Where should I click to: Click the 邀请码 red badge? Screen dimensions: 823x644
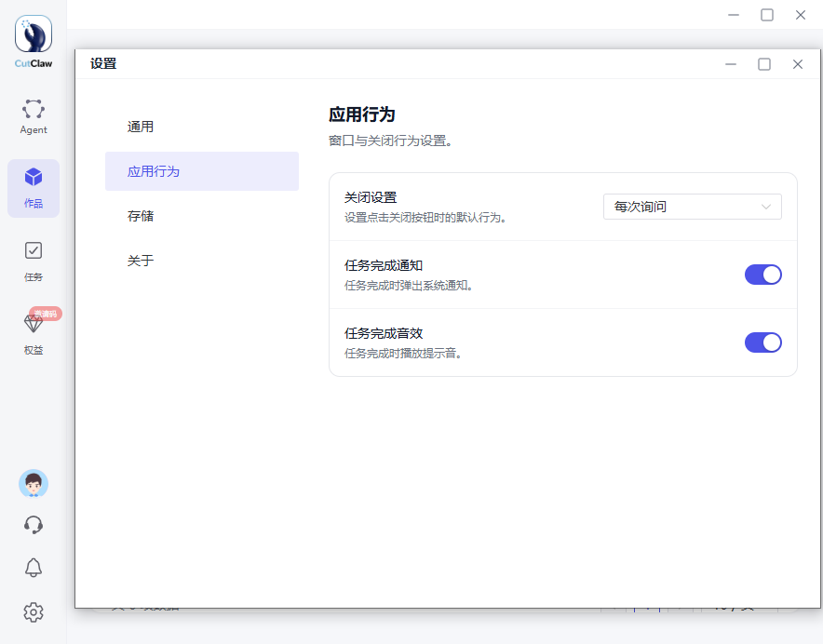(x=46, y=314)
